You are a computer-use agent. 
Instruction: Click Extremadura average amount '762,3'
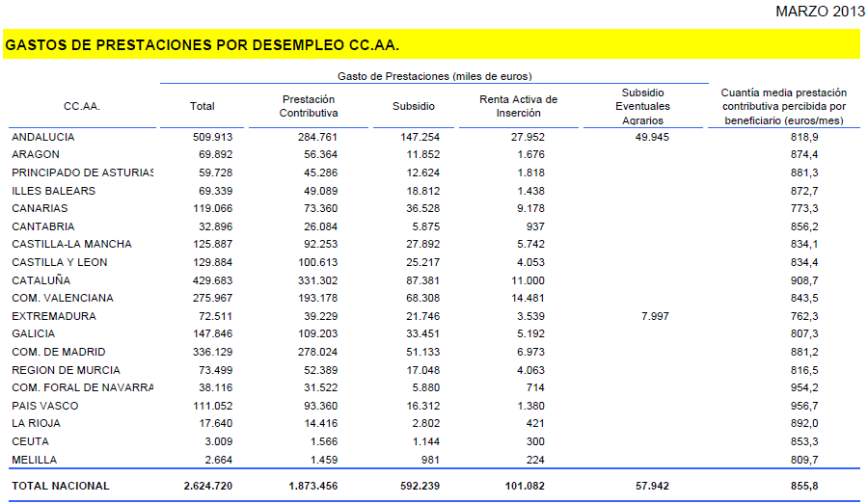[x=804, y=316]
